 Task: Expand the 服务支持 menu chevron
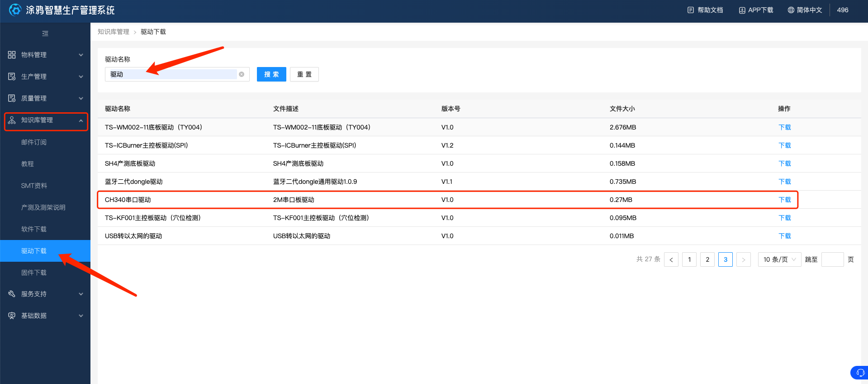pos(81,294)
